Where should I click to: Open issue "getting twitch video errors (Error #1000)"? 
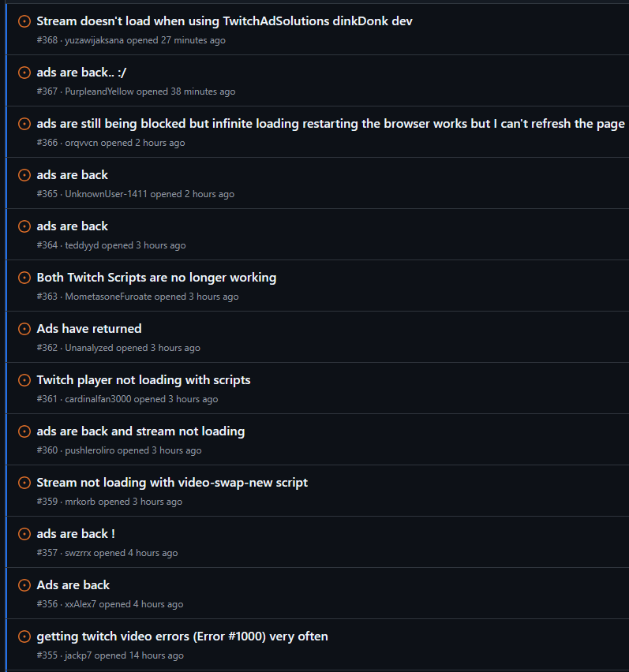coord(182,637)
